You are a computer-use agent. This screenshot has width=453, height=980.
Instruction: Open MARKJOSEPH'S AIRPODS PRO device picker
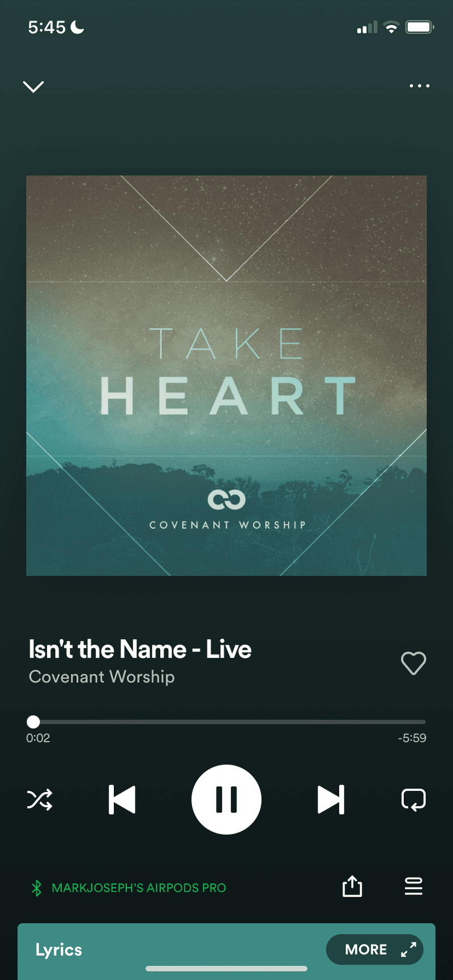click(x=139, y=888)
